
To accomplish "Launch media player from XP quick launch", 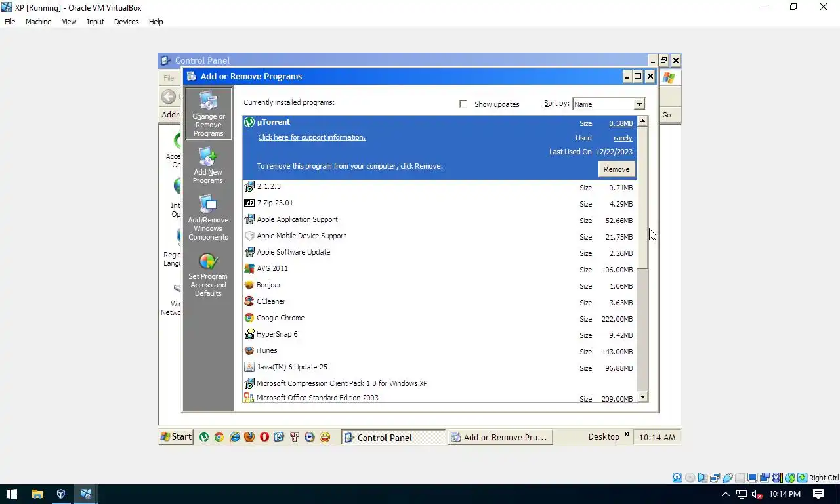I will (310, 437).
